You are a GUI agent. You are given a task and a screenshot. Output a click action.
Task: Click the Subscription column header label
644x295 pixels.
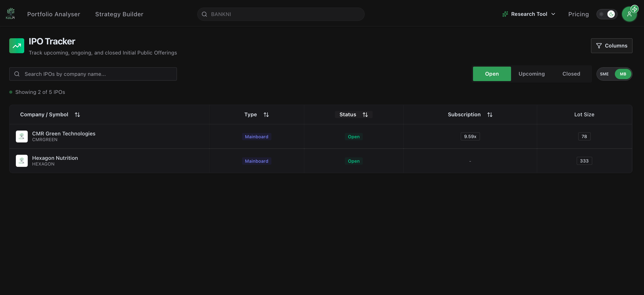pyautogui.click(x=464, y=115)
